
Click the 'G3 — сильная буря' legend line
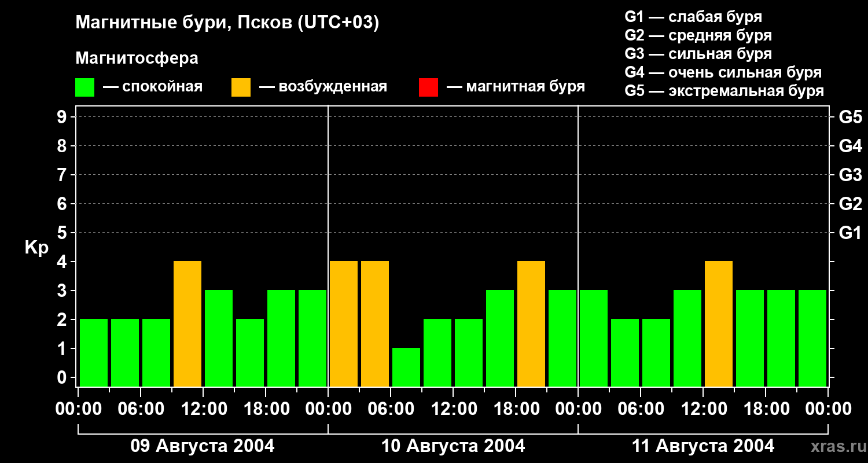coord(698,54)
